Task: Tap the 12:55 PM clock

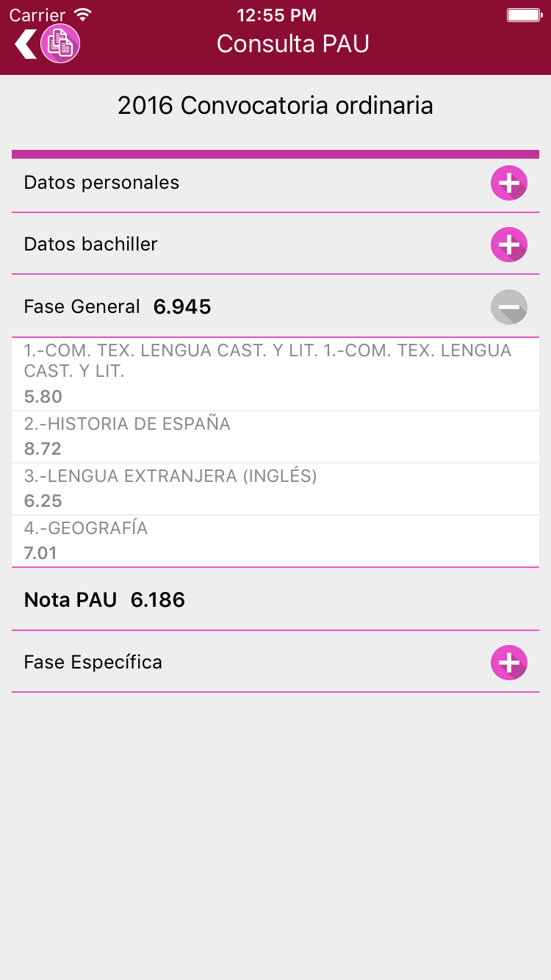Action: [x=276, y=15]
